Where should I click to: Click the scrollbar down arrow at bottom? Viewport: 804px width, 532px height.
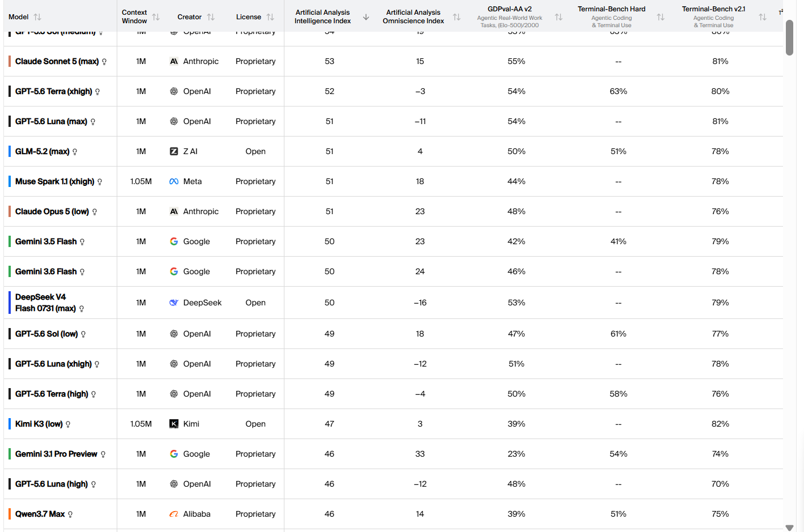pos(789,527)
